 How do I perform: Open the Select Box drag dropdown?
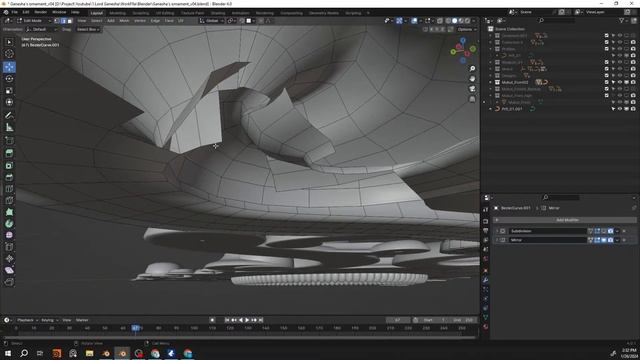point(88,29)
